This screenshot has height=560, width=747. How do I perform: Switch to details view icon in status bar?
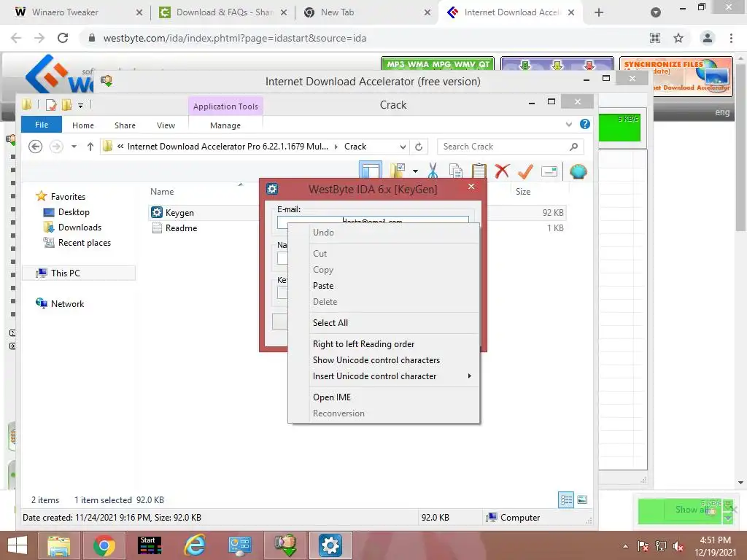coord(566,499)
